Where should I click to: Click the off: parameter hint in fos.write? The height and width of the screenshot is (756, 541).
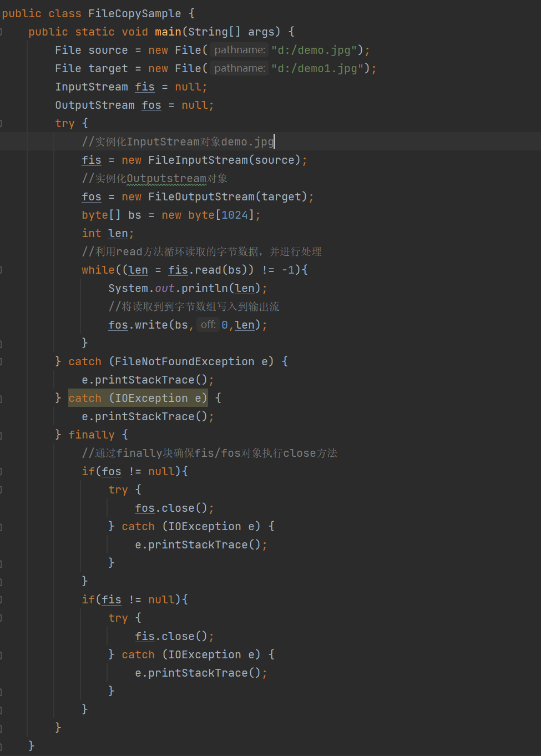pos(208,325)
